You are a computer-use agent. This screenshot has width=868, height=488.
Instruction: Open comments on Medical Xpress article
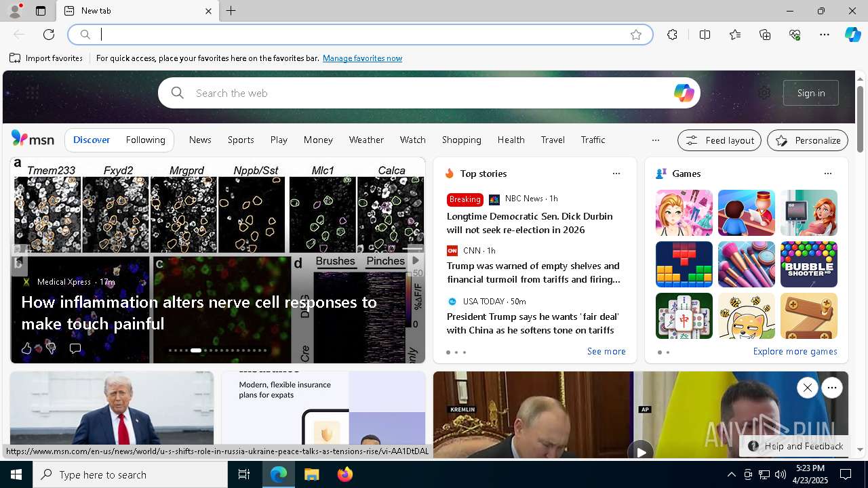(75, 348)
